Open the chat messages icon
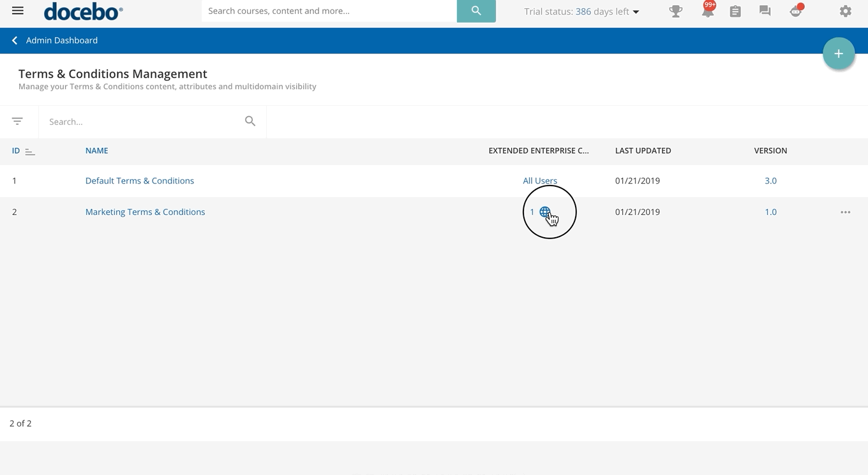This screenshot has width=868, height=475. tap(765, 11)
